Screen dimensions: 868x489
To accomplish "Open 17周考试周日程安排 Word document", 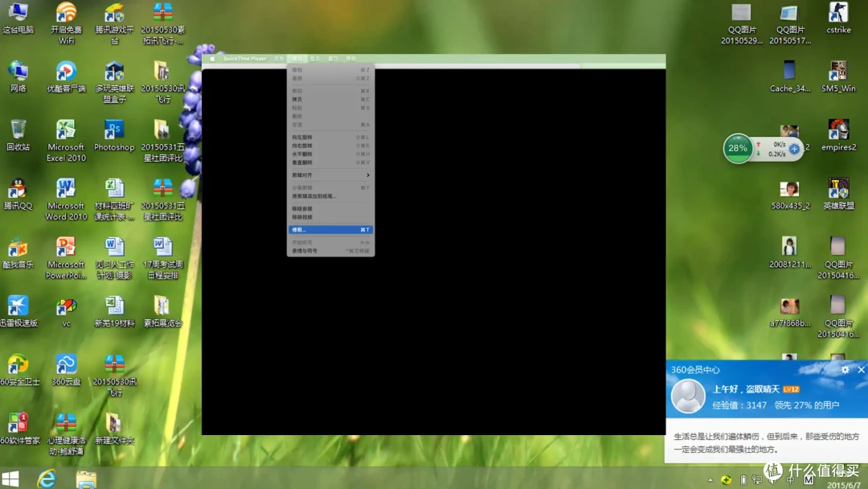I will click(162, 258).
